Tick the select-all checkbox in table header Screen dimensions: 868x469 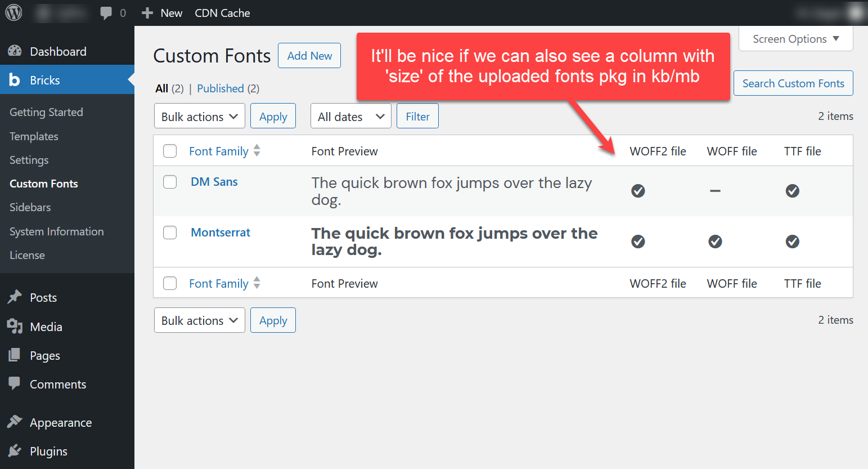170,151
